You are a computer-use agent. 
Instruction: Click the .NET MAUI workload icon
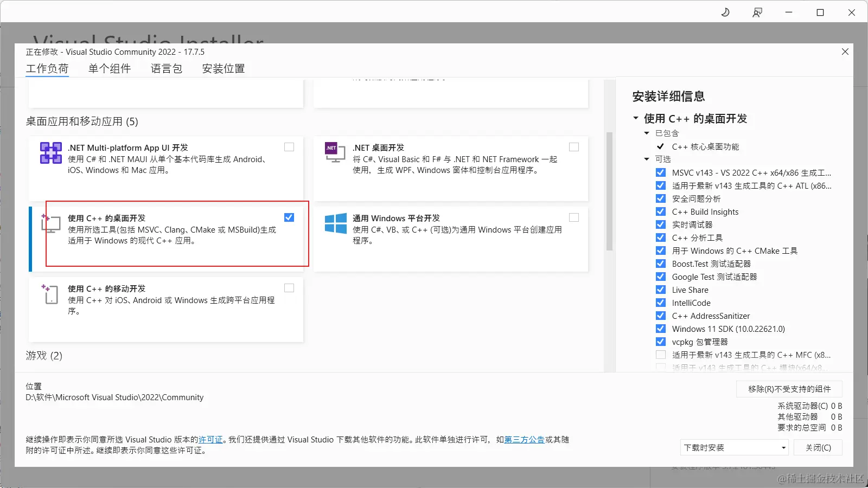point(50,153)
